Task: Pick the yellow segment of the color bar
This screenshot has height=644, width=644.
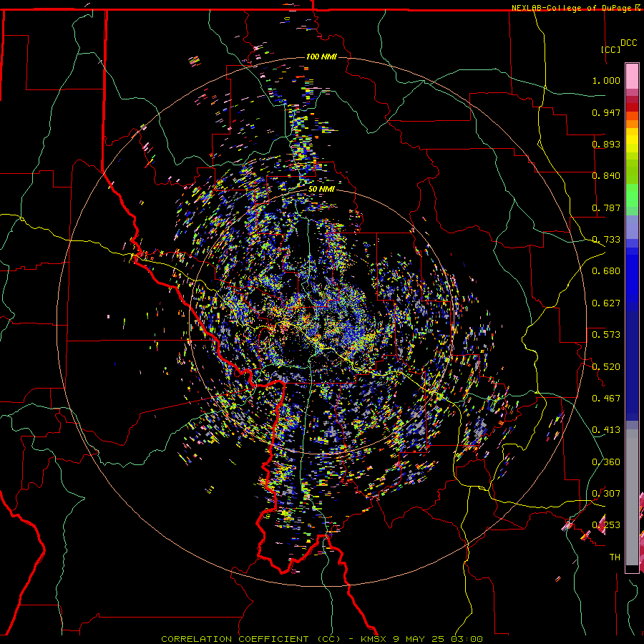Action: [x=632, y=141]
